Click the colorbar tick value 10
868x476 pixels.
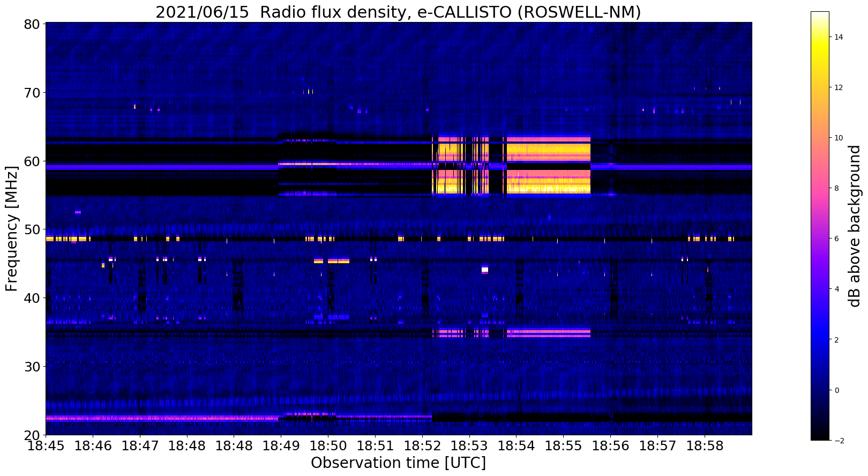839,138
